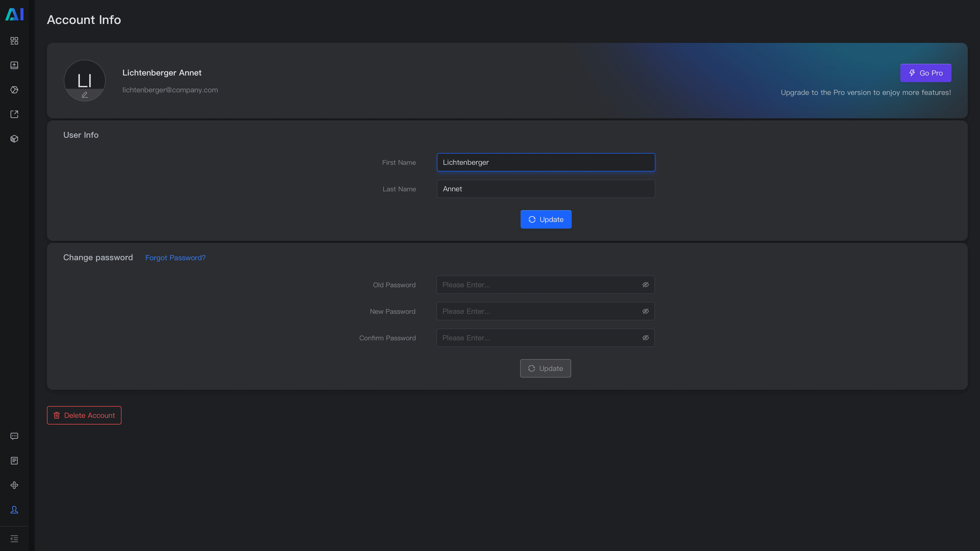Click the Go Pro upgrade button
The image size is (980, 551).
point(925,73)
